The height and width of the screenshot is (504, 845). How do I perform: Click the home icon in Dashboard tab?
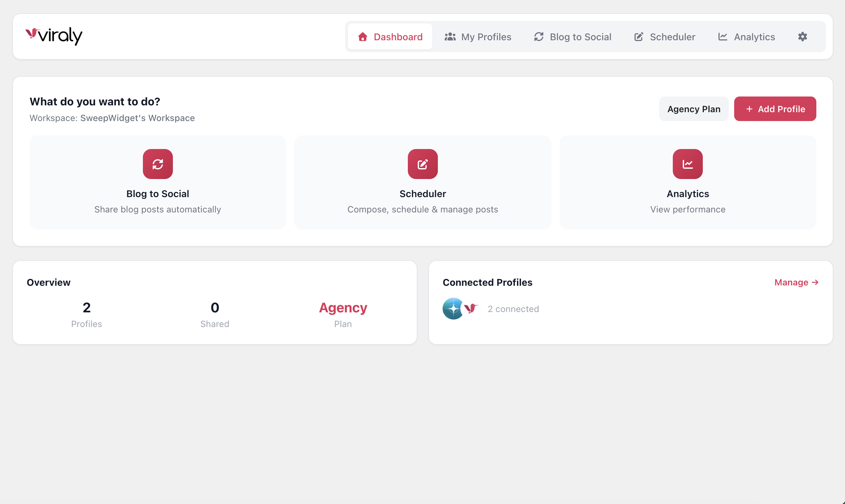[x=363, y=36]
